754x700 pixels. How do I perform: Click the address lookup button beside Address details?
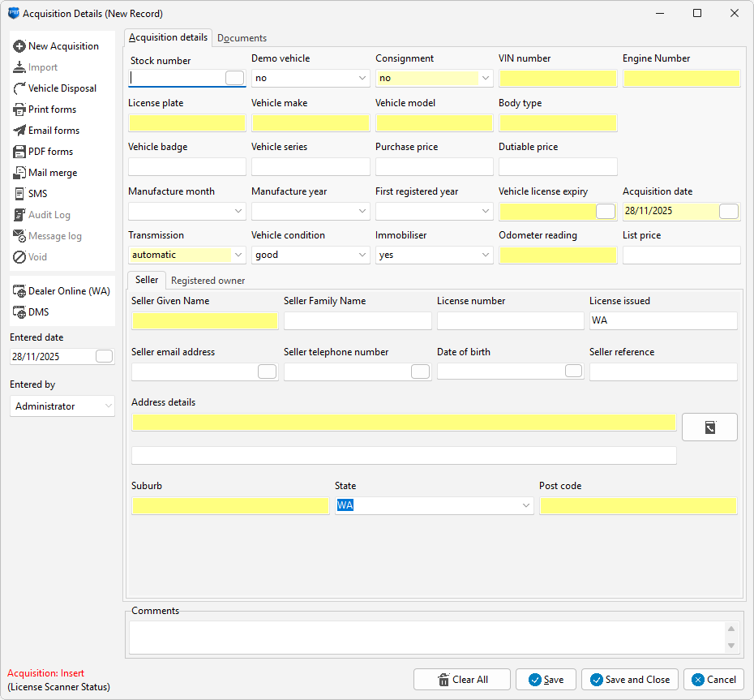pos(709,427)
